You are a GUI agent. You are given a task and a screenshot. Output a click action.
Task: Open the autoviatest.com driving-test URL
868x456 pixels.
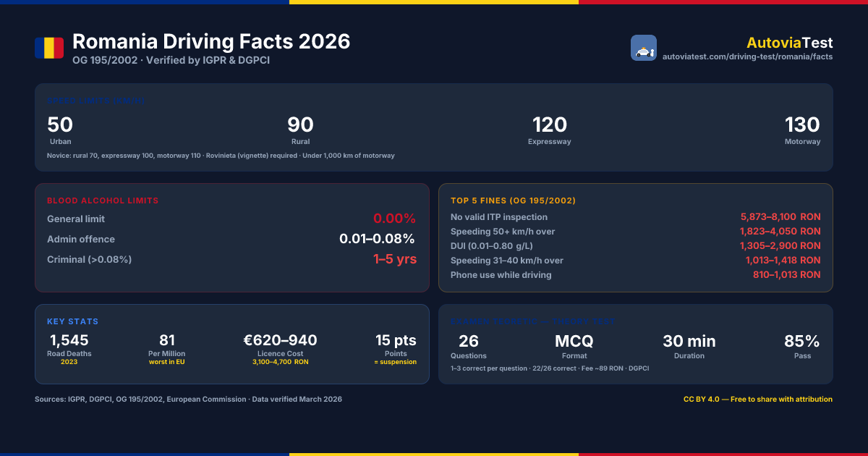click(x=748, y=56)
